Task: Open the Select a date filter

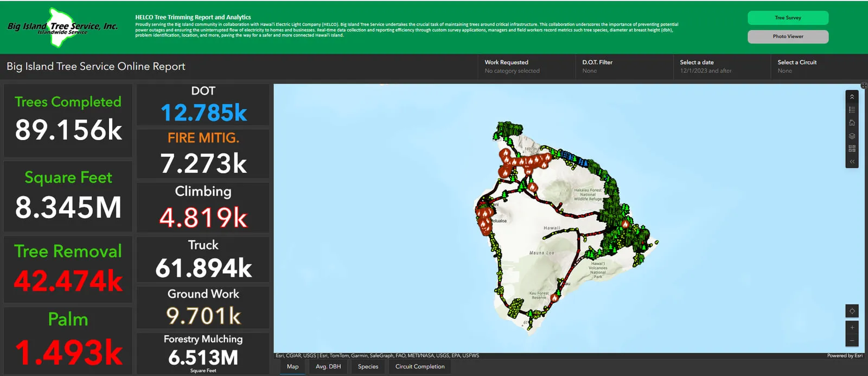Action: [x=722, y=67]
